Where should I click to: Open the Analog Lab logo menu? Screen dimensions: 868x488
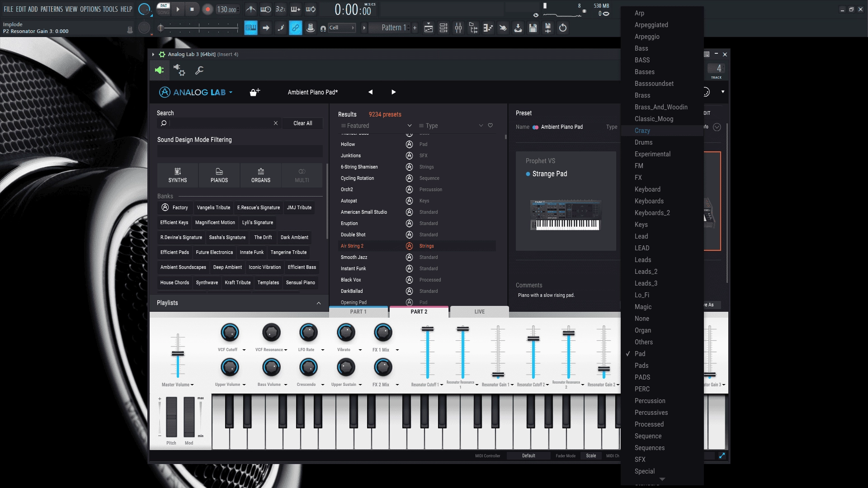[x=196, y=92]
